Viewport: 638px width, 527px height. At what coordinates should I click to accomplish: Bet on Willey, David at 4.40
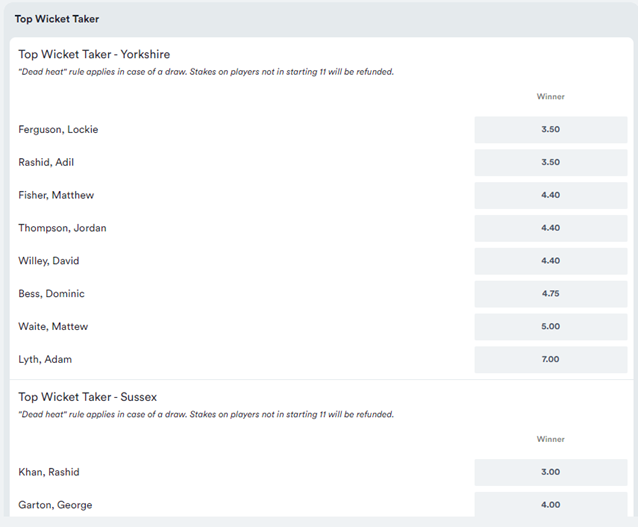pyautogui.click(x=551, y=261)
